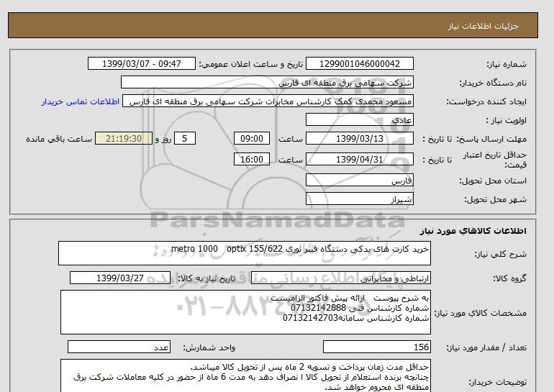Select the label 'استان محل تحویل'

point(493,181)
